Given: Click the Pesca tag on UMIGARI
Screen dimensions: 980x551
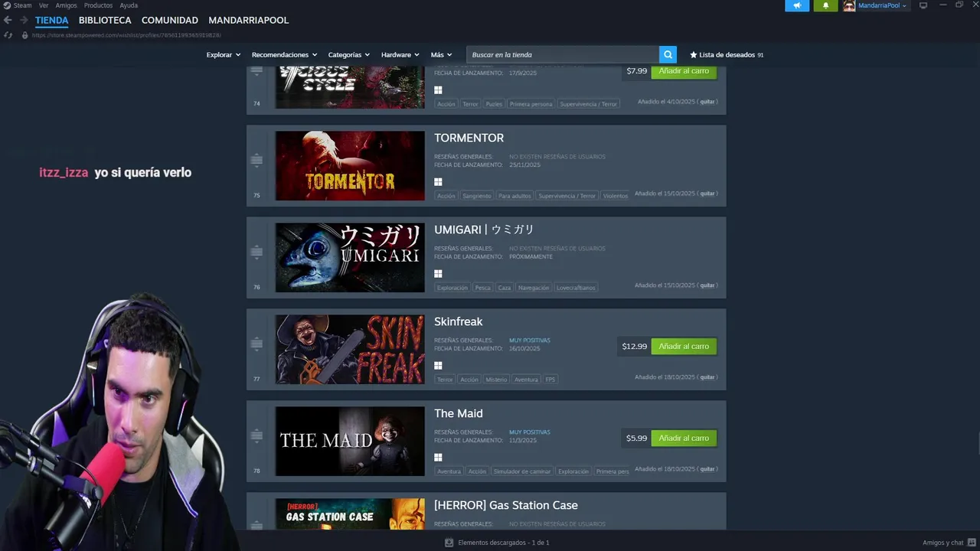Looking at the screenshot, I should [482, 288].
